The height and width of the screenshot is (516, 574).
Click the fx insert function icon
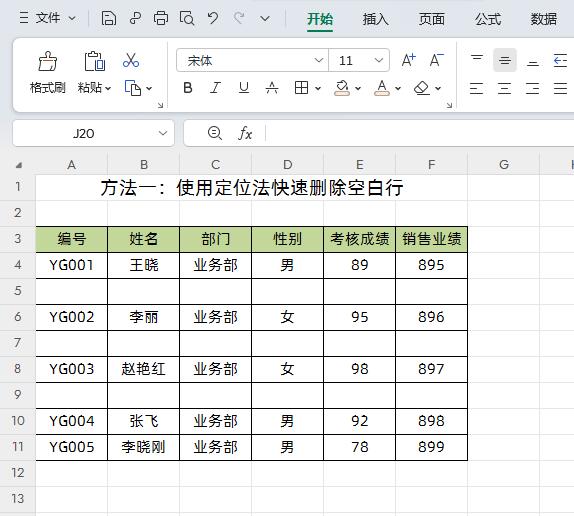coord(245,133)
